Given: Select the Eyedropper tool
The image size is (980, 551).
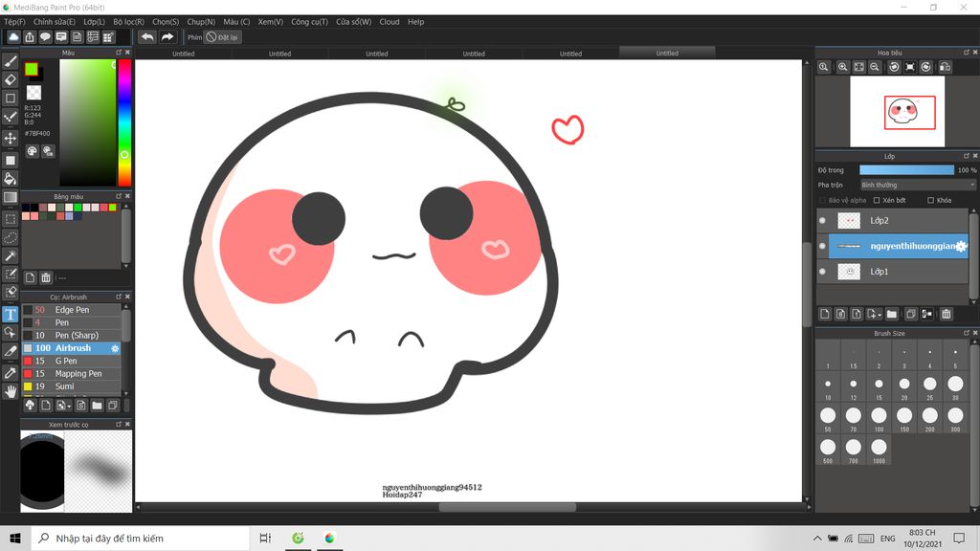Looking at the screenshot, I should 11,373.
